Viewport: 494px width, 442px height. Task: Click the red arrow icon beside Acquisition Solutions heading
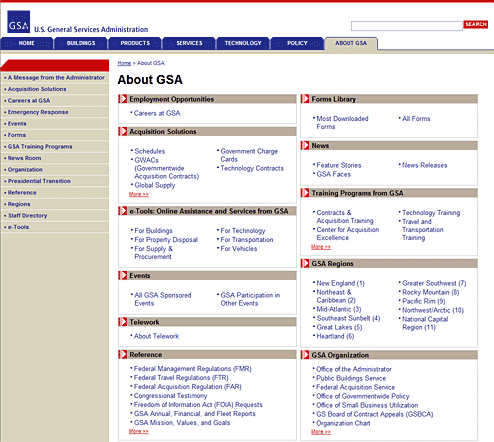point(123,131)
